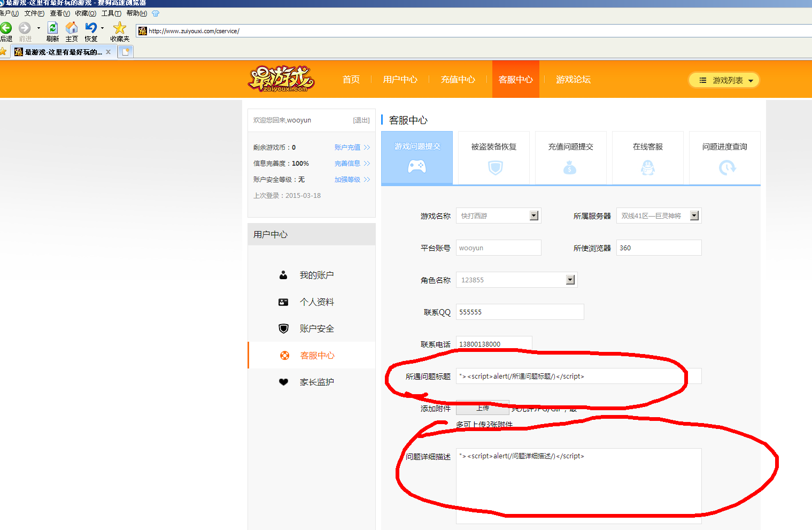
Task: Click the shirt skin icon in menu bar
Action: (x=156, y=13)
